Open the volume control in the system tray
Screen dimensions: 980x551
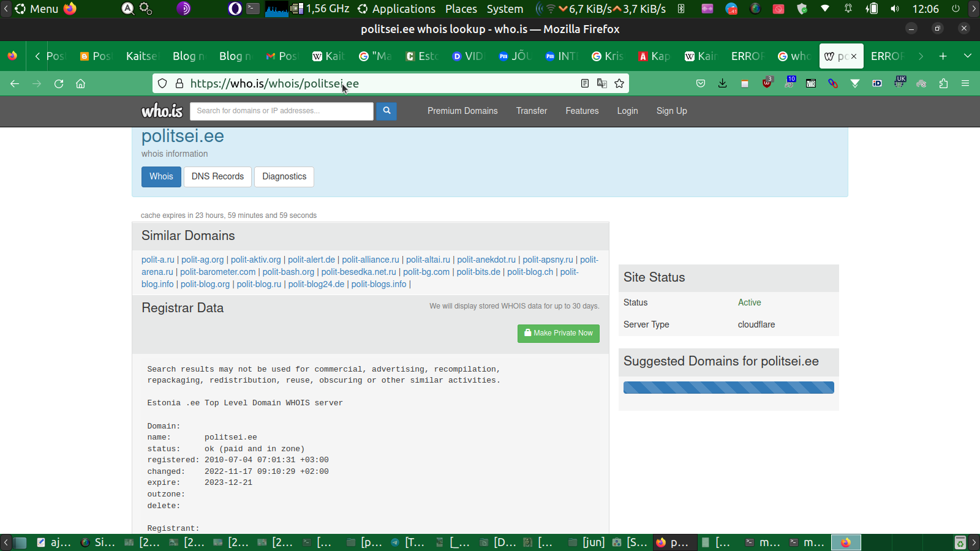click(895, 9)
